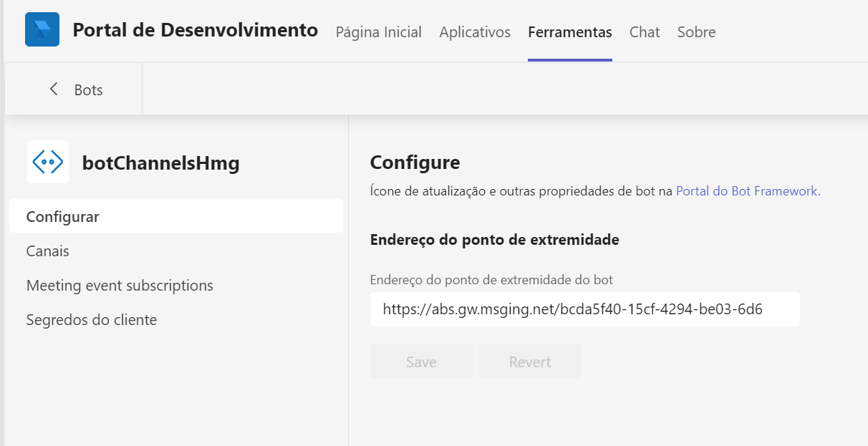Select the Ferramentas tab
Viewport: 868px width, 446px height.
coord(569,32)
